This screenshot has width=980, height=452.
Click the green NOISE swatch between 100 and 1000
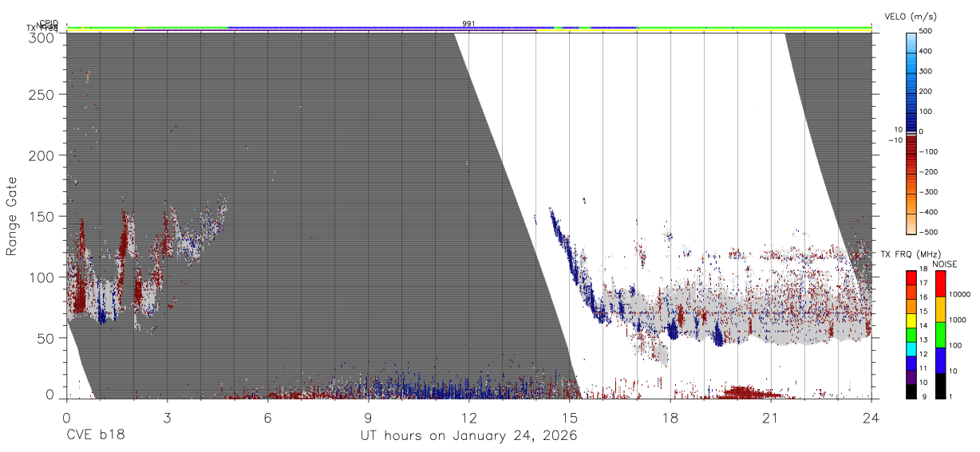pyautogui.click(x=940, y=335)
